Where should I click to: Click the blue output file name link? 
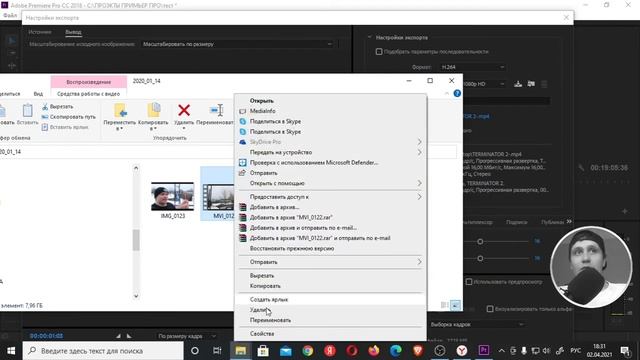(x=476, y=116)
